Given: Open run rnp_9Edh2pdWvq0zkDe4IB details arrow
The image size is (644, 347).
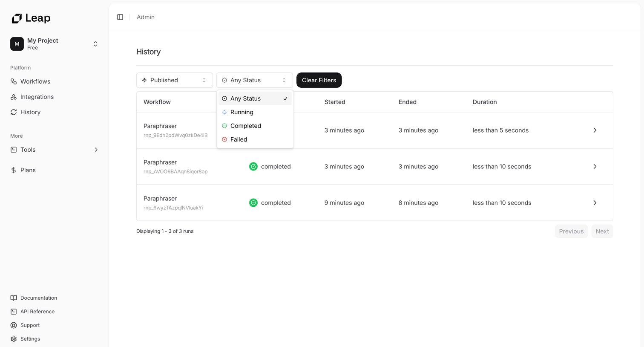Looking at the screenshot, I should 595,130.
